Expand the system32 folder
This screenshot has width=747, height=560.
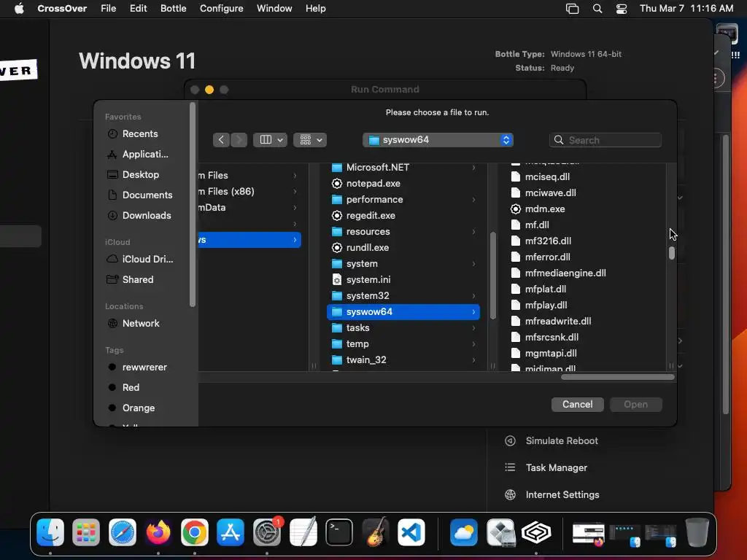(473, 296)
